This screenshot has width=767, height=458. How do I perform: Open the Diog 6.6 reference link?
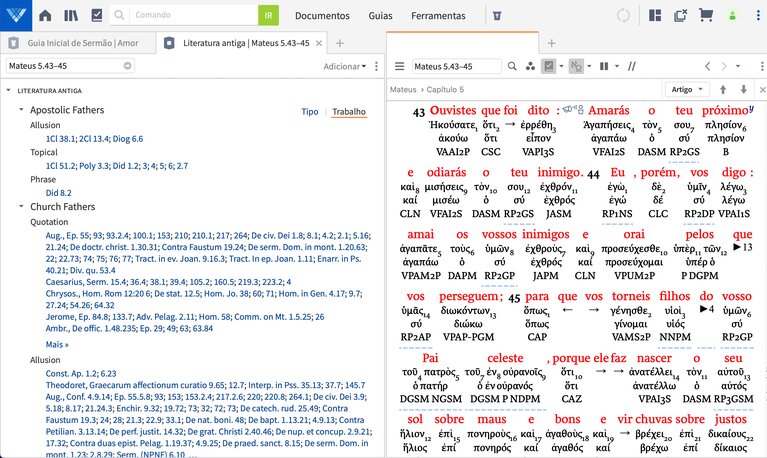click(x=128, y=138)
